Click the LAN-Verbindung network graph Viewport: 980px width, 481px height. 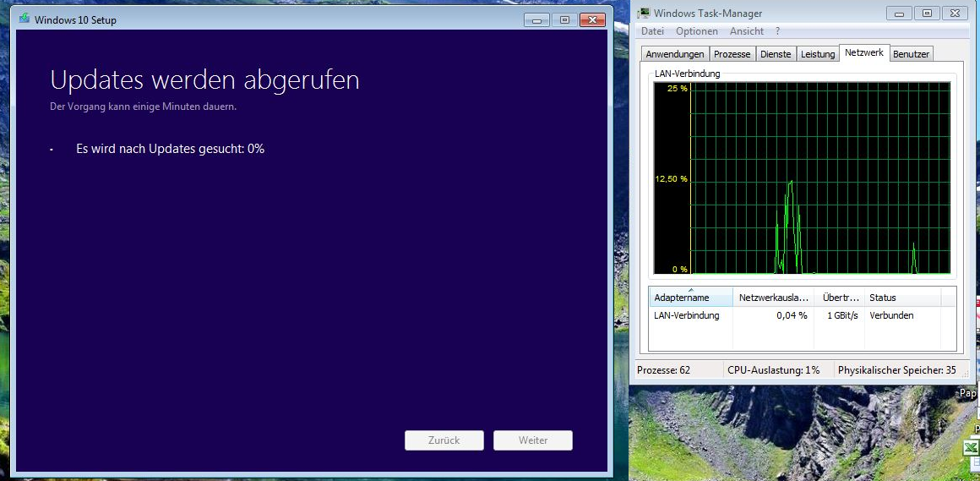pyautogui.click(x=804, y=178)
